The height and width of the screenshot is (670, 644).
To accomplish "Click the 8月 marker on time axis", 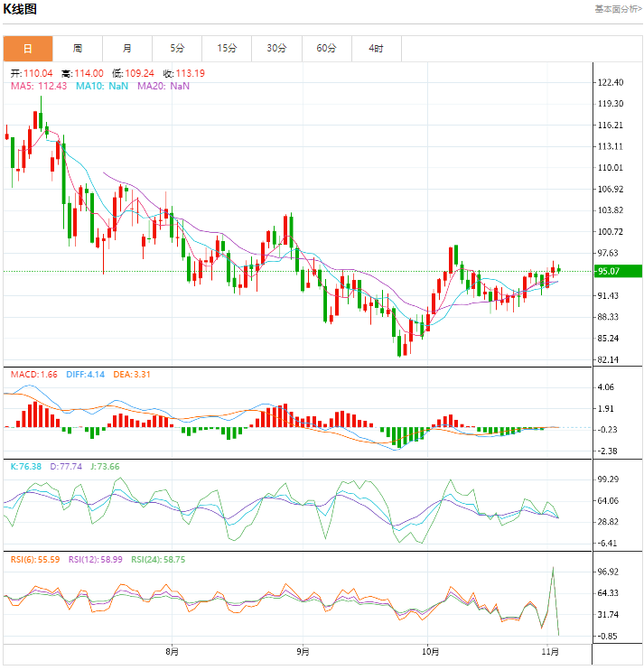I will (x=173, y=651).
